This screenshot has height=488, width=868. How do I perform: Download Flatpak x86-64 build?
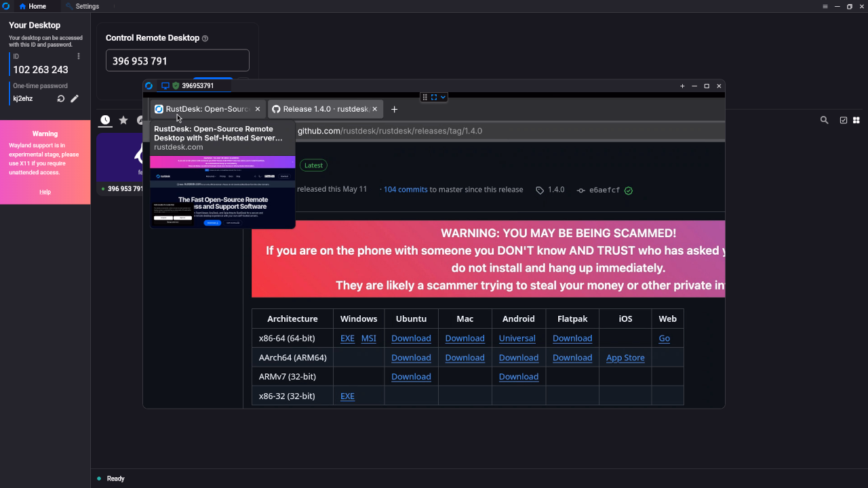coord(572,338)
